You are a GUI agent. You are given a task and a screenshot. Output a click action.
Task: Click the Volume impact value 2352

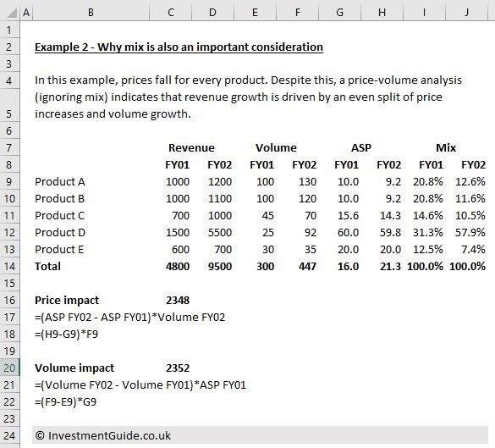point(178,368)
